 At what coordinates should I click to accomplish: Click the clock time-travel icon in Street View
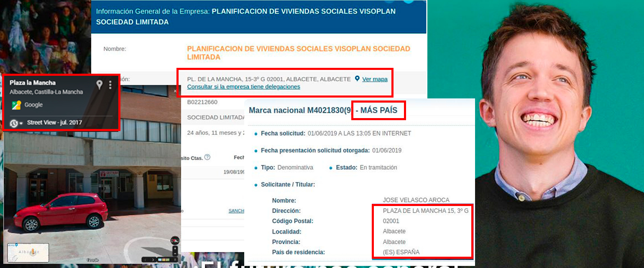pos(14,124)
